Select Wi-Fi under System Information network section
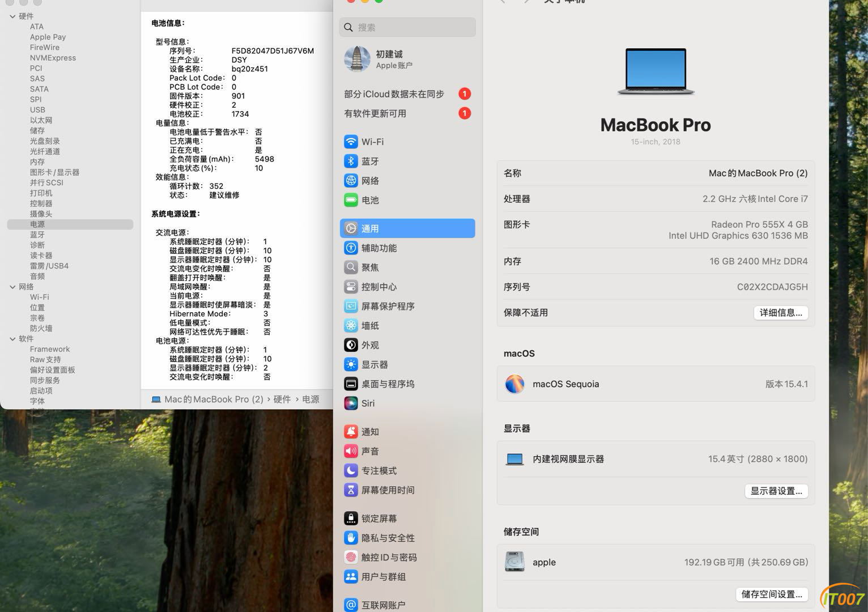Screen dimensions: 868x612 (39, 297)
